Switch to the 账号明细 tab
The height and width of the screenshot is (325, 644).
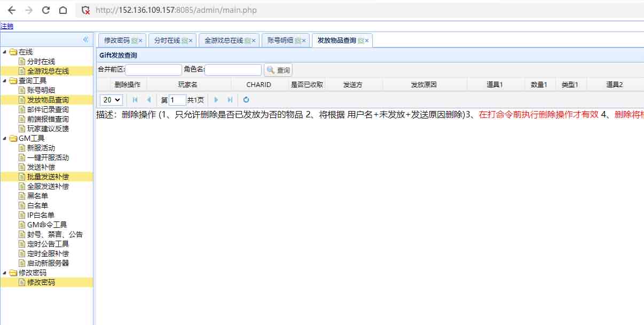(x=282, y=40)
